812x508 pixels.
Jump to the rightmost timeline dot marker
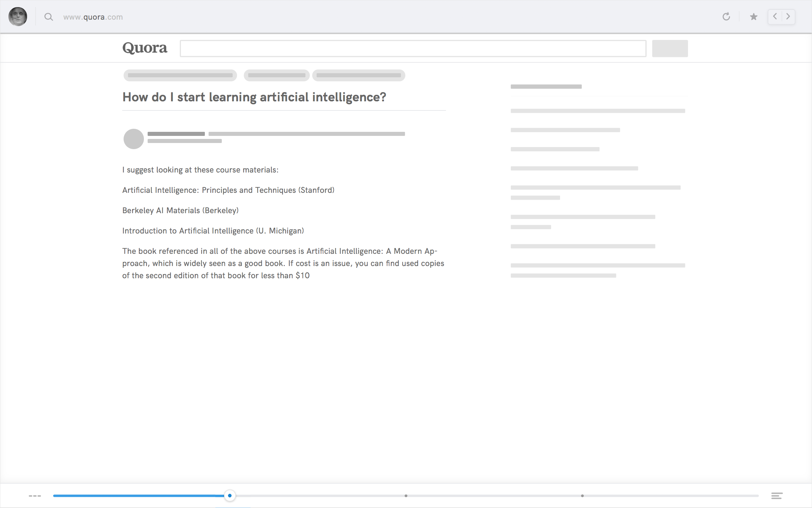tap(582, 496)
